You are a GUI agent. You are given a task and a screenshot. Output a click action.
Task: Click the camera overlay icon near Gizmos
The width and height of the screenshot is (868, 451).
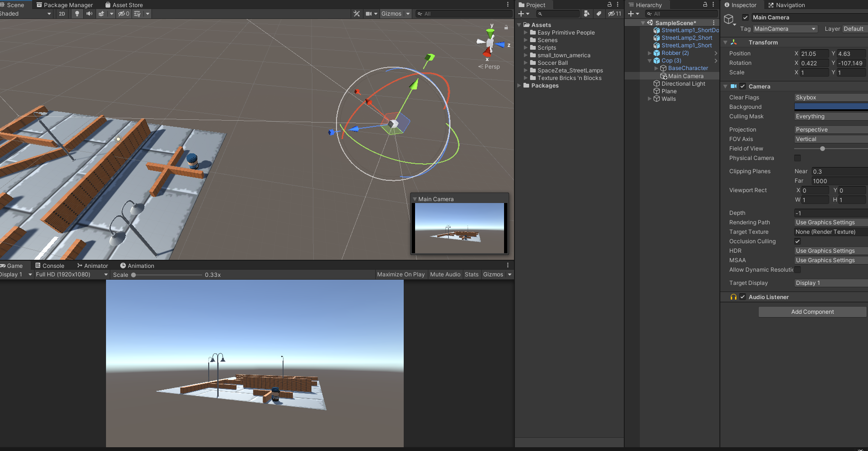point(368,14)
